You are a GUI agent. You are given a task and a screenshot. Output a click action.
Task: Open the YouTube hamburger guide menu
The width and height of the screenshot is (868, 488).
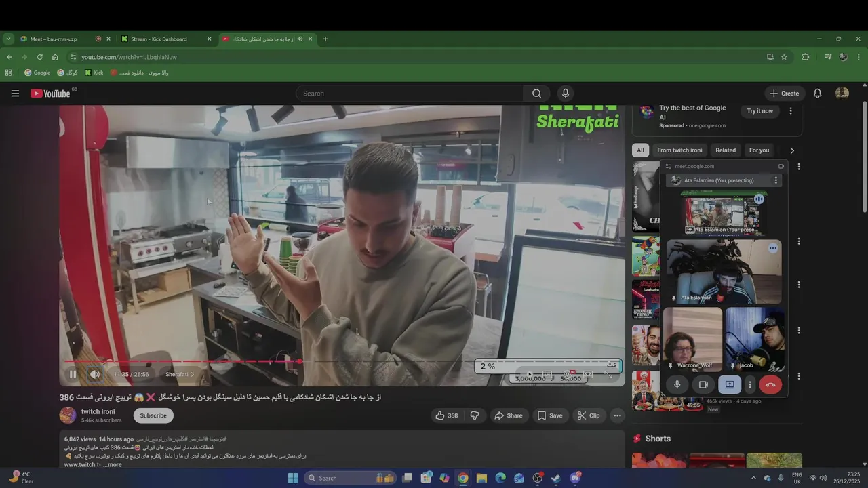[x=15, y=94]
